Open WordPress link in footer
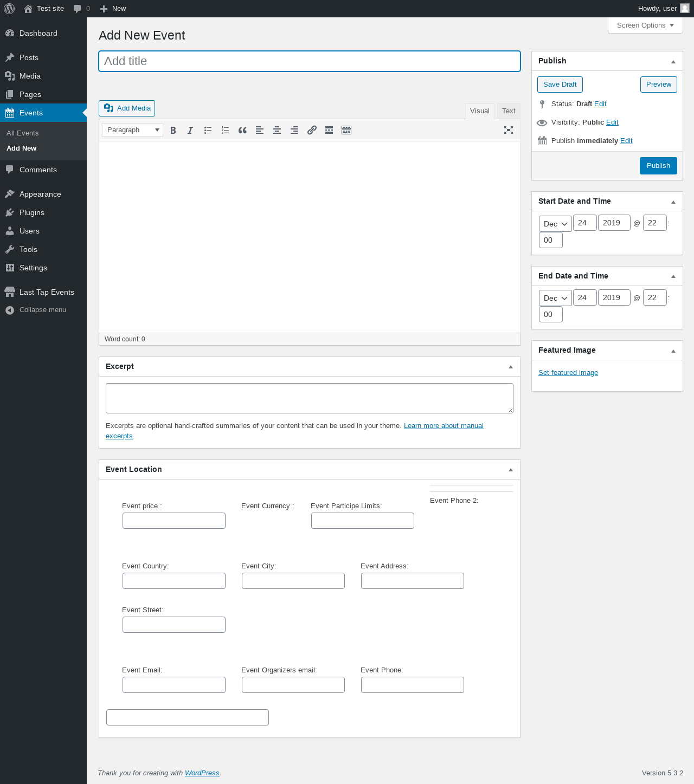Screen dimensions: 694x784 coord(202,773)
